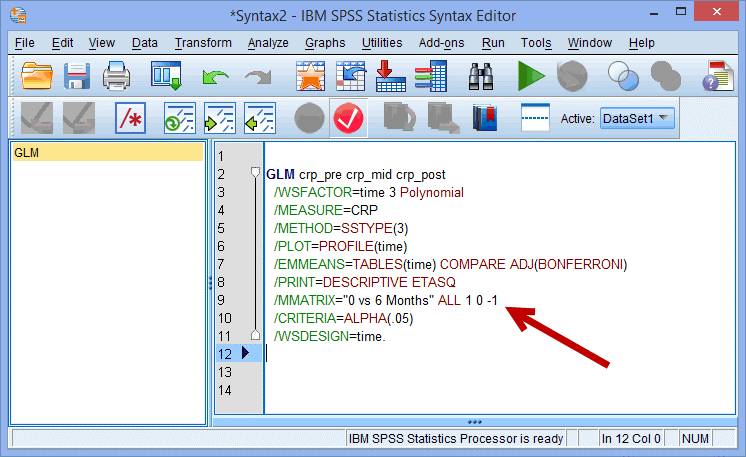Viewport: 746px width, 457px height.
Task: Click the blue overlapping circles icon
Action: pyautogui.click(x=623, y=76)
